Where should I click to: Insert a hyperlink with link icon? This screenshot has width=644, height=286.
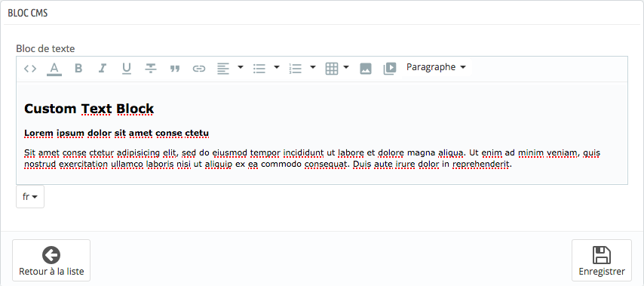[199, 69]
